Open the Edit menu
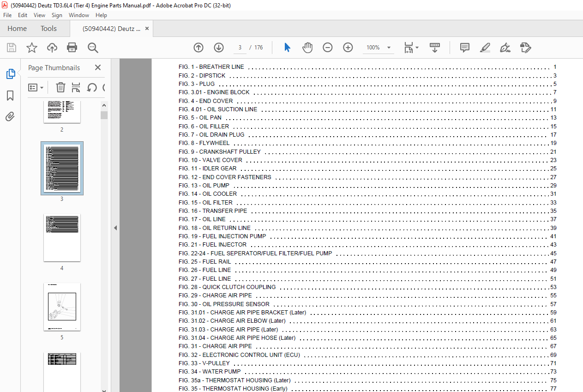 (23, 15)
